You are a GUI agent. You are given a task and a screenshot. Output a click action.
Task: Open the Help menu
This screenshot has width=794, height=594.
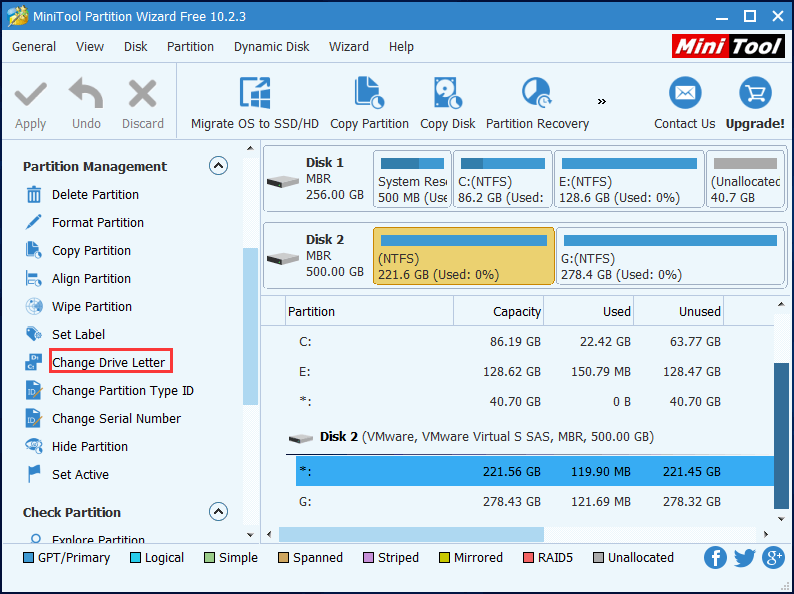point(401,47)
